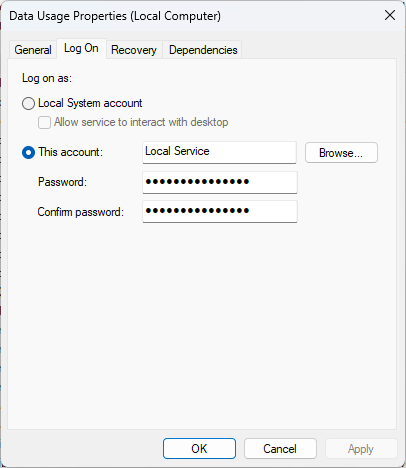406x468 pixels.
Task: Choose the This account radio option
Action: pyautogui.click(x=28, y=153)
